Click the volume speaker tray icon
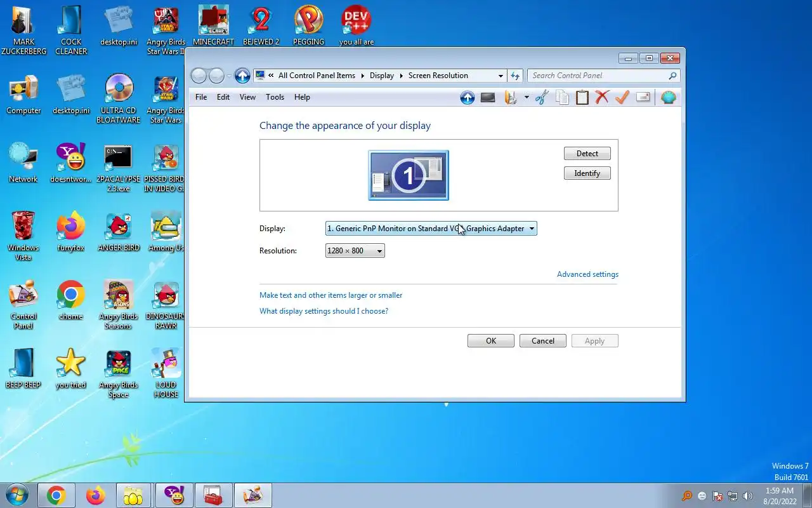The width and height of the screenshot is (812, 508). pos(748,496)
